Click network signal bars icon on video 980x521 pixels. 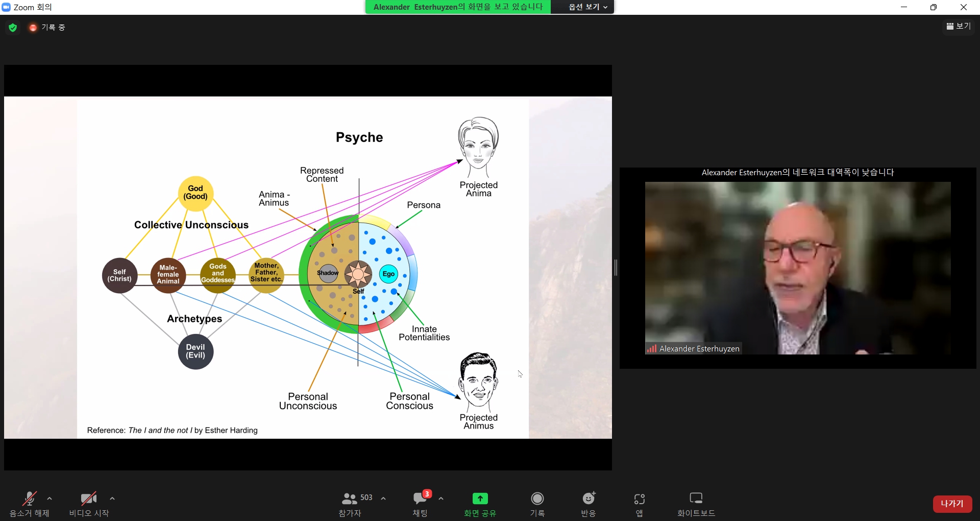[x=652, y=349]
